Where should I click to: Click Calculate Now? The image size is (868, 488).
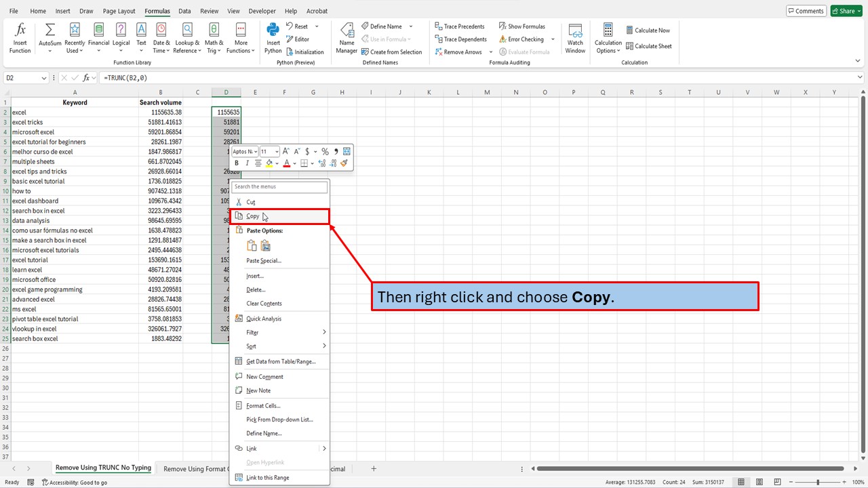(648, 30)
